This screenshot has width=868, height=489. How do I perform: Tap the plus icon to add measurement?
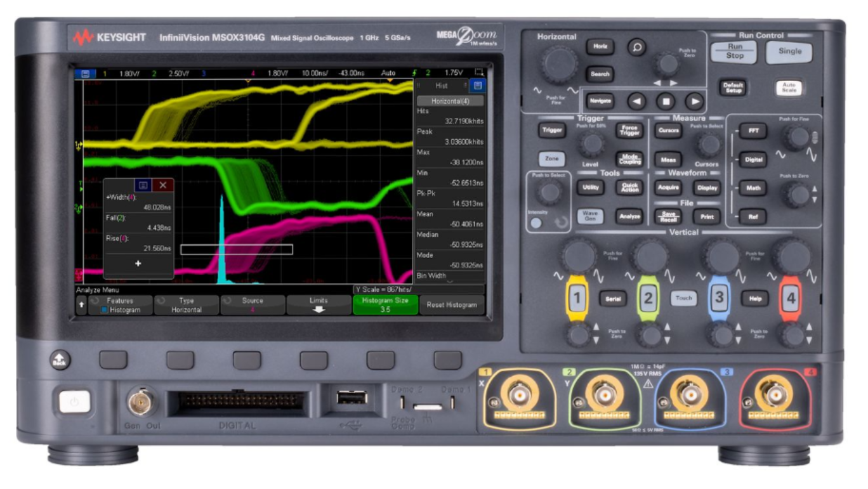[138, 263]
